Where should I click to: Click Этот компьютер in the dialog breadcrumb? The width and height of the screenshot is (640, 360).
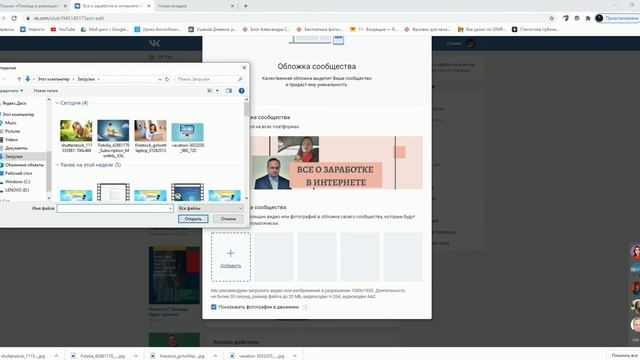[x=53, y=79]
